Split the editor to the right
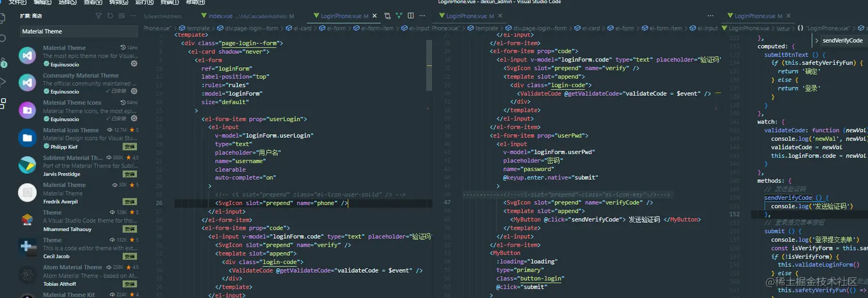This screenshot has width=868, height=298. click(x=411, y=16)
